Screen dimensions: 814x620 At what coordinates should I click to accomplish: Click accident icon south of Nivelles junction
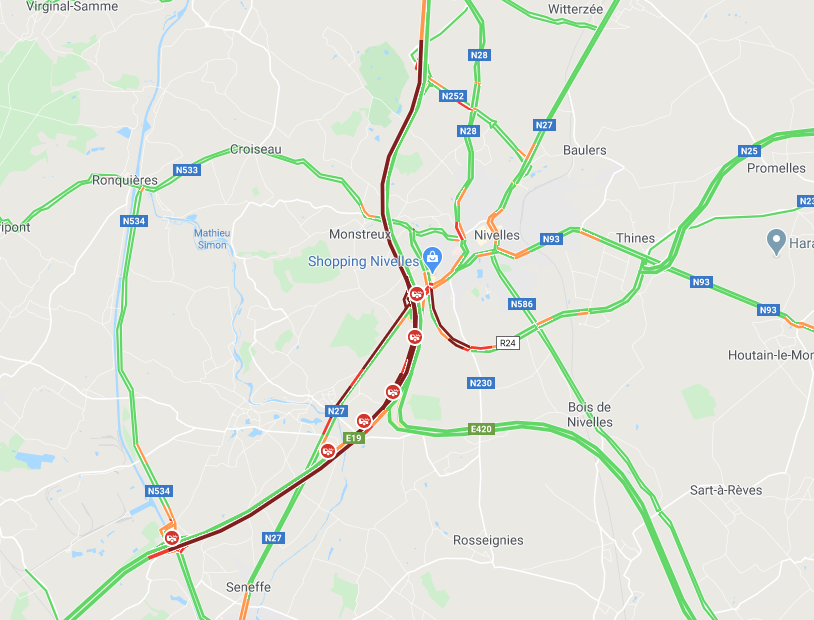pos(414,338)
